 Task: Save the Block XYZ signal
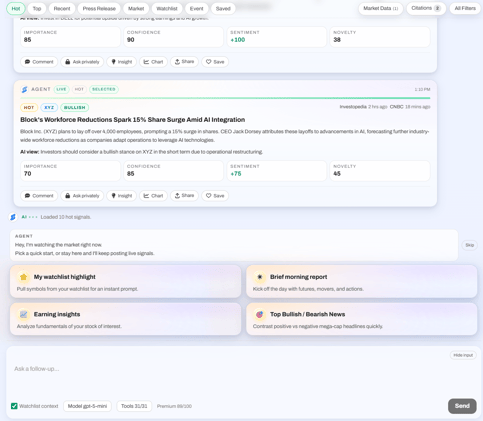pos(215,196)
